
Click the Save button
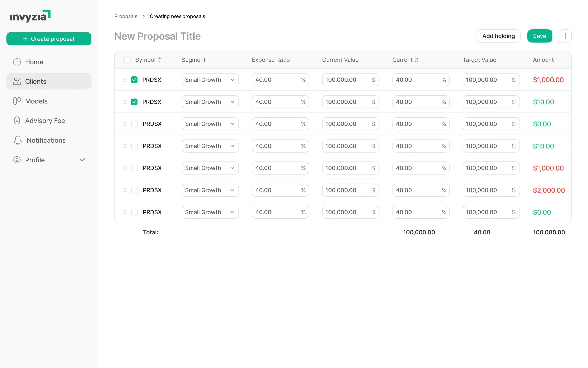tap(539, 36)
